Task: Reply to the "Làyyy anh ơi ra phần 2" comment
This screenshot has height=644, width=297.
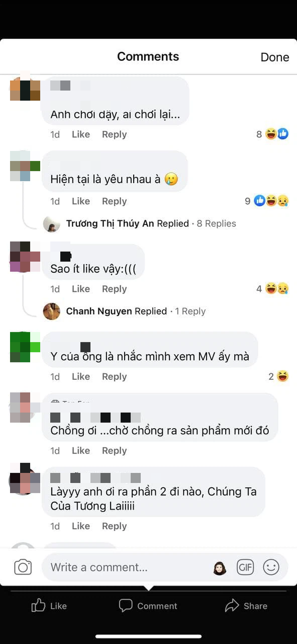Action: coord(114,526)
